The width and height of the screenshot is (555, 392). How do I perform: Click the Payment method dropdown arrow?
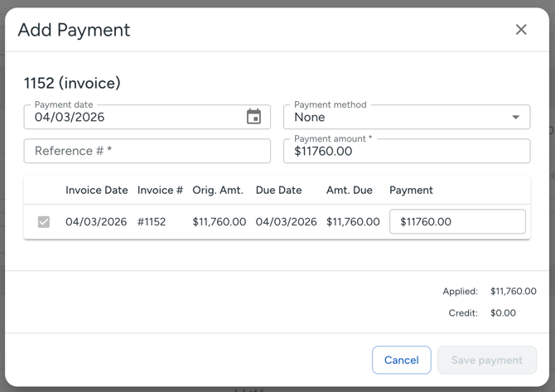(x=515, y=118)
